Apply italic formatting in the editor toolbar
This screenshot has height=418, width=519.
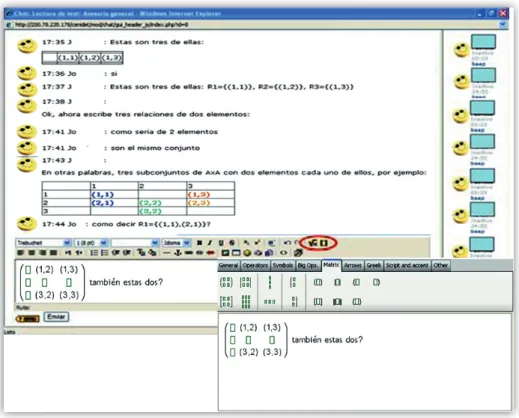click(x=210, y=243)
